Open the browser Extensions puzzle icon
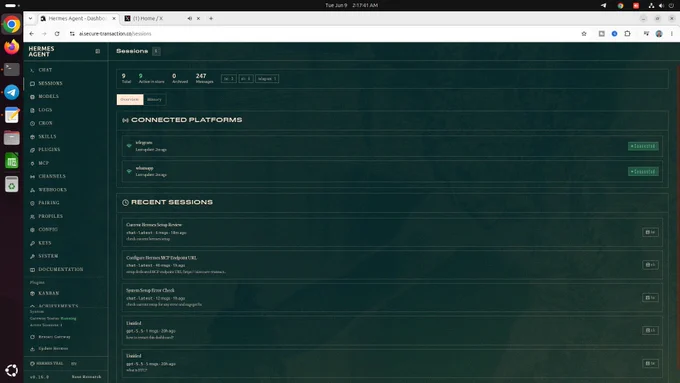 628,33
